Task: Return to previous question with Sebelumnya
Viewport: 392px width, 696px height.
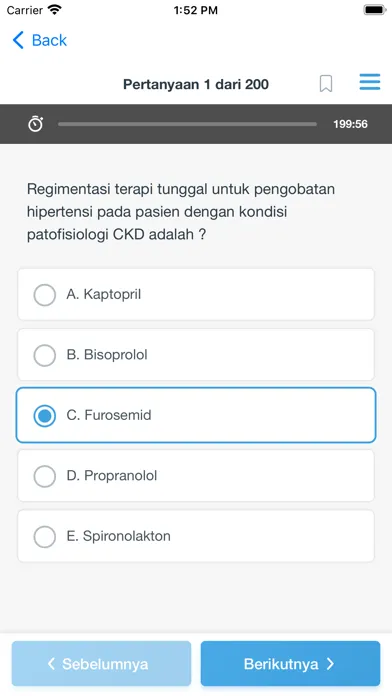Action: click(x=101, y=664)
